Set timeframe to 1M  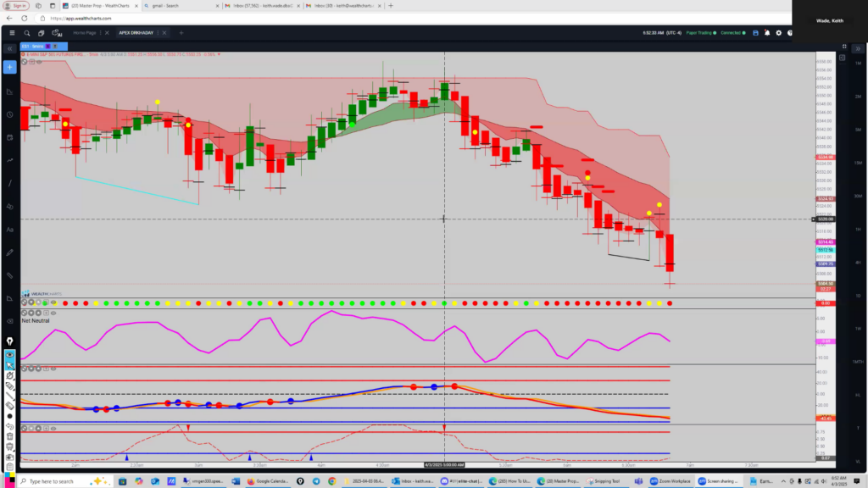(x=858, y=63)
